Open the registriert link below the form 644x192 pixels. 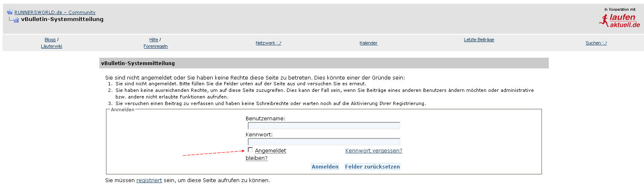tap(149, 180)
